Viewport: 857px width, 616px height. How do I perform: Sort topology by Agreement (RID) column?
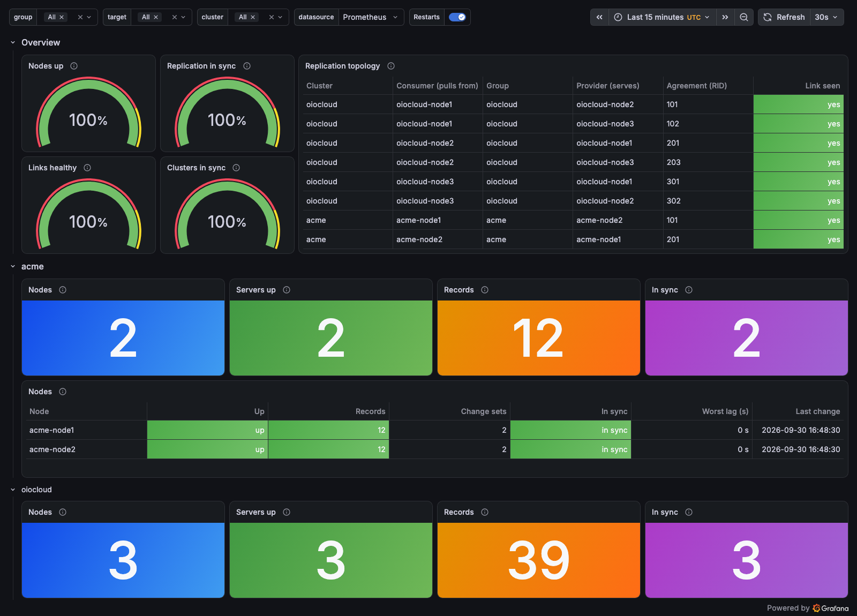(x=696, y=86)
